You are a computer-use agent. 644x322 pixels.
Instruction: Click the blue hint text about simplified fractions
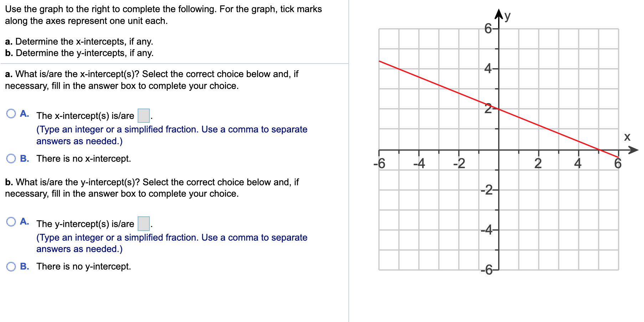(171, 129)
